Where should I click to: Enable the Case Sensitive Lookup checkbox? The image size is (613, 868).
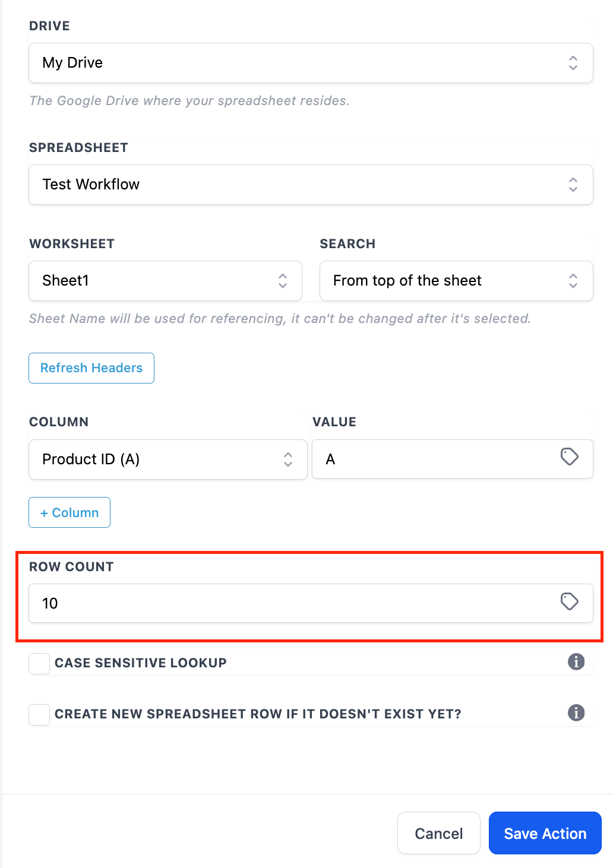click(39, 663)
